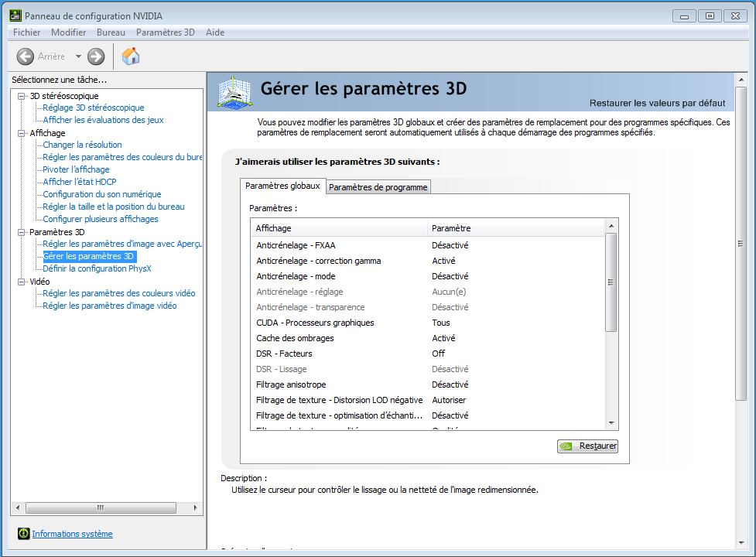Select the Anticrénelage - FXAA row
Image resolution: width=756 pixels, height=557 pixels.
pos(428,245)
